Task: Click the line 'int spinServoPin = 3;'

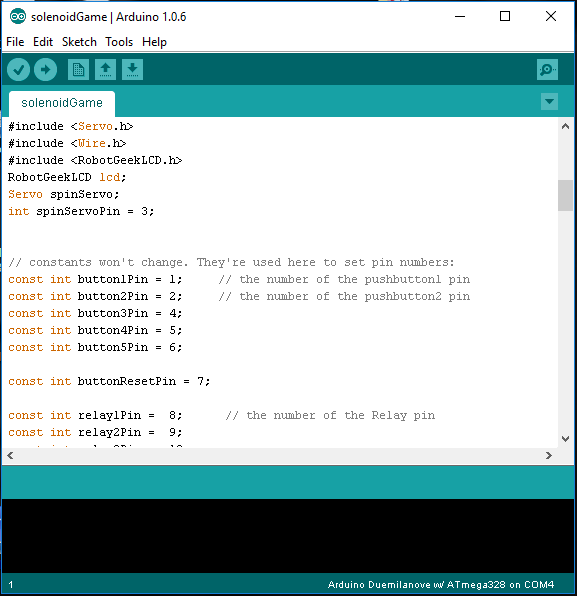Action: pos(81,211)
